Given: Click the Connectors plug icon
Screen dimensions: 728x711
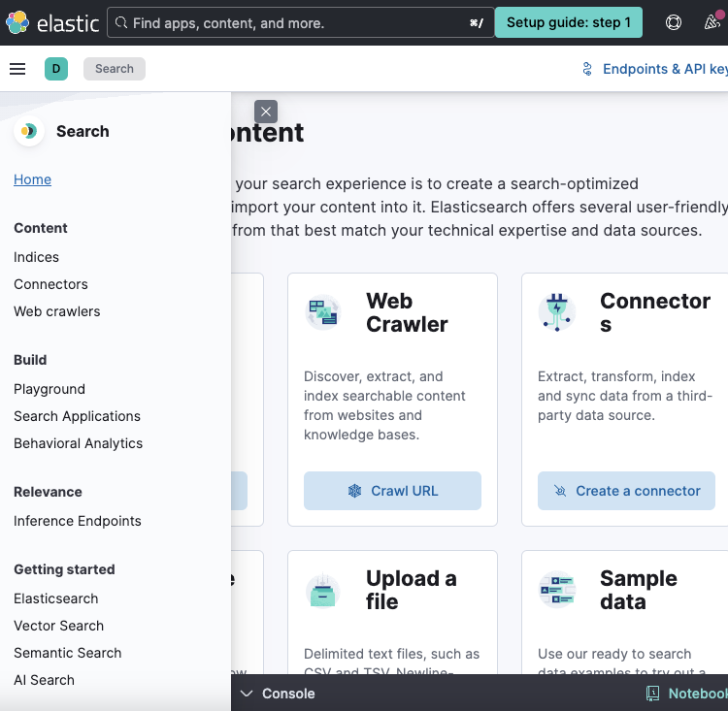Looking at the screenshot, I should click(x=557, y=312).
